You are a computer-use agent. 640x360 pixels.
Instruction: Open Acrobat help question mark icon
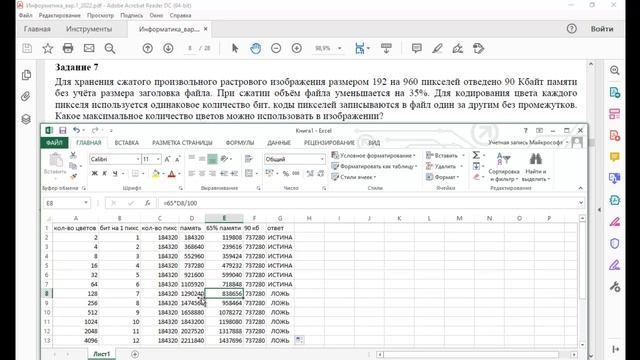pyautogui.click(x=571, y=29)
